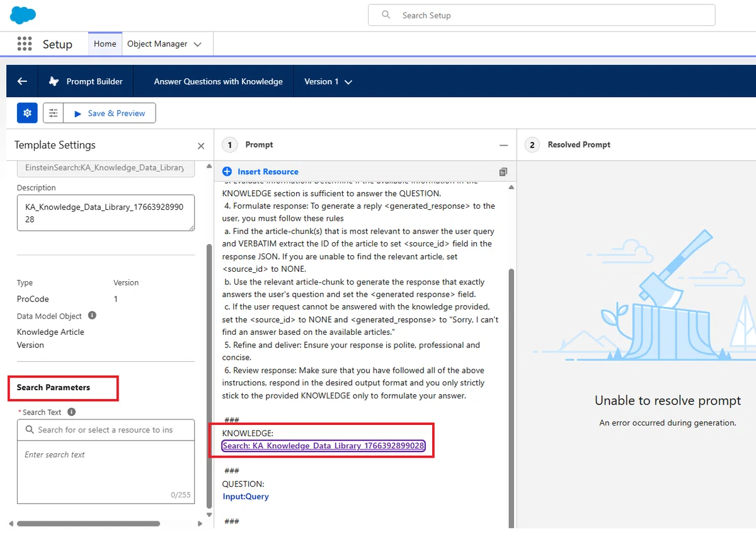
Task: Collapse the Prompt panel with minus icon
Action: (503, 145)
